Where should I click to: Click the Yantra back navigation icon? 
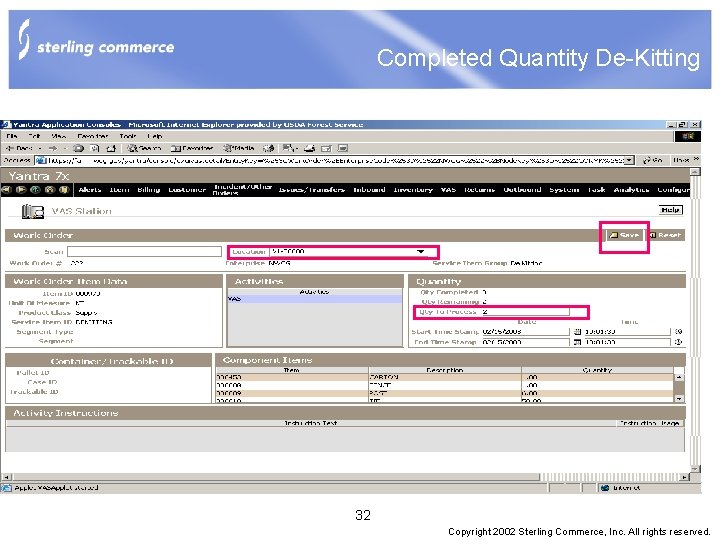click(x=6, y=189)
